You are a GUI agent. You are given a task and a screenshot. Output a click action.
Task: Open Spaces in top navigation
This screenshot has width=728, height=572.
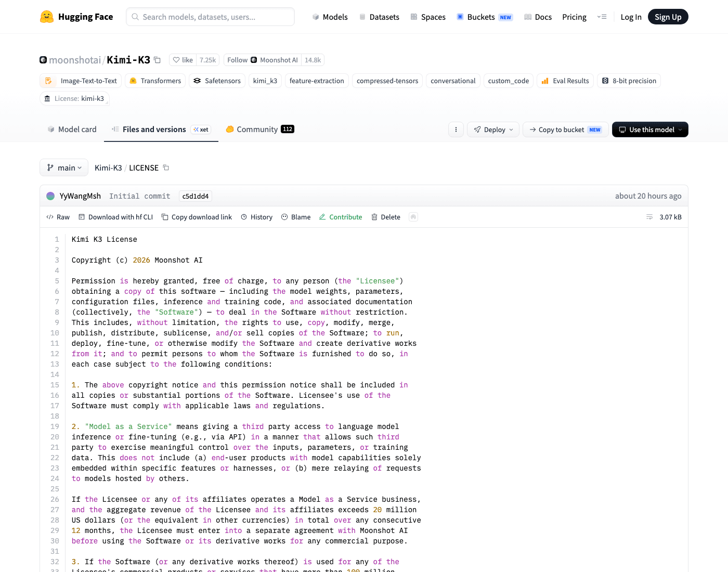coord(428,17)
